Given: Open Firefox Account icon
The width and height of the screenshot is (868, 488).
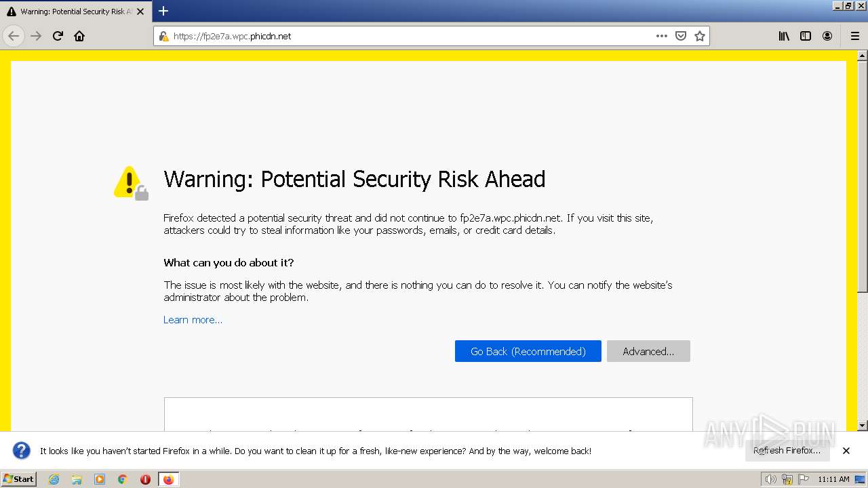Looking at the screenshot, I should 827,36.
